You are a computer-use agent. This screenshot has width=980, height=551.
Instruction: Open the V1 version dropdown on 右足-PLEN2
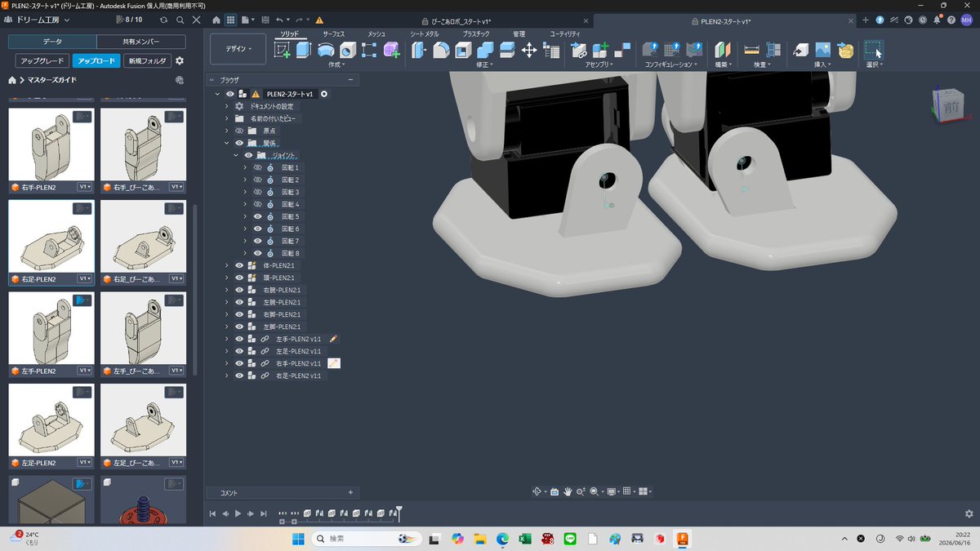pos(85,278)
